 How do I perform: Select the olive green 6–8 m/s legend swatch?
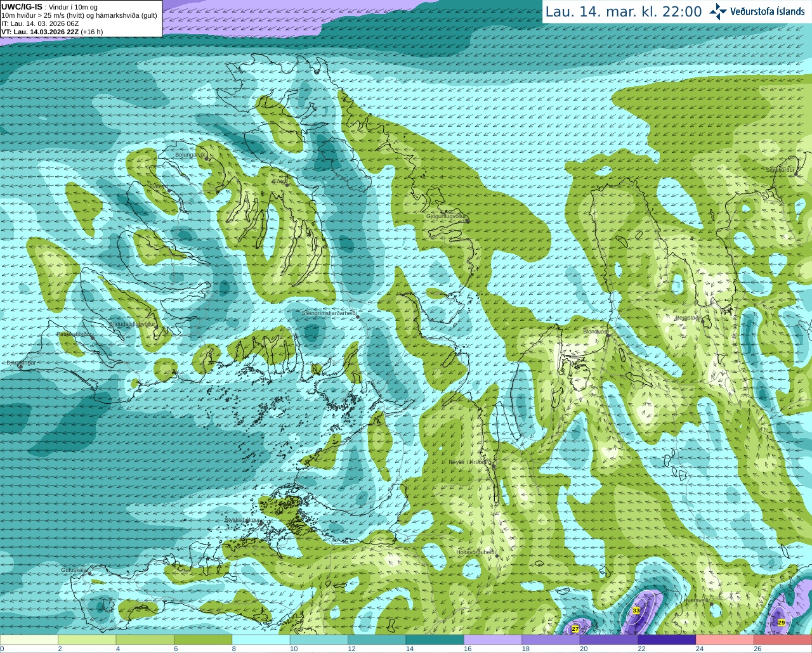(x=203, y=640)
